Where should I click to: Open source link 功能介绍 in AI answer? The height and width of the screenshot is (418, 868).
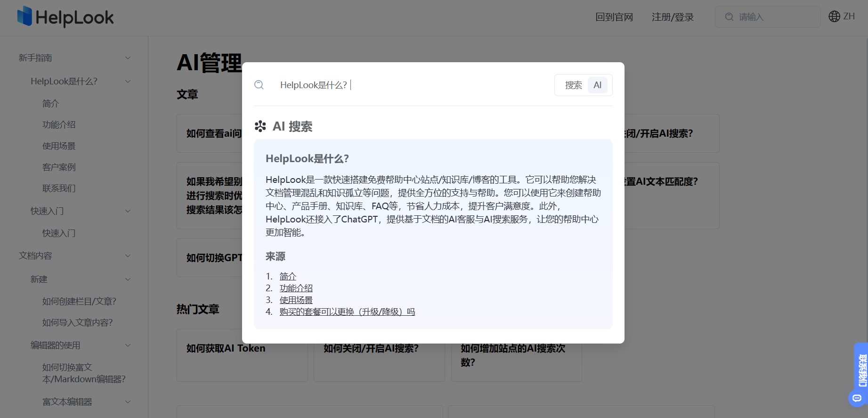(x=296, y=288)
